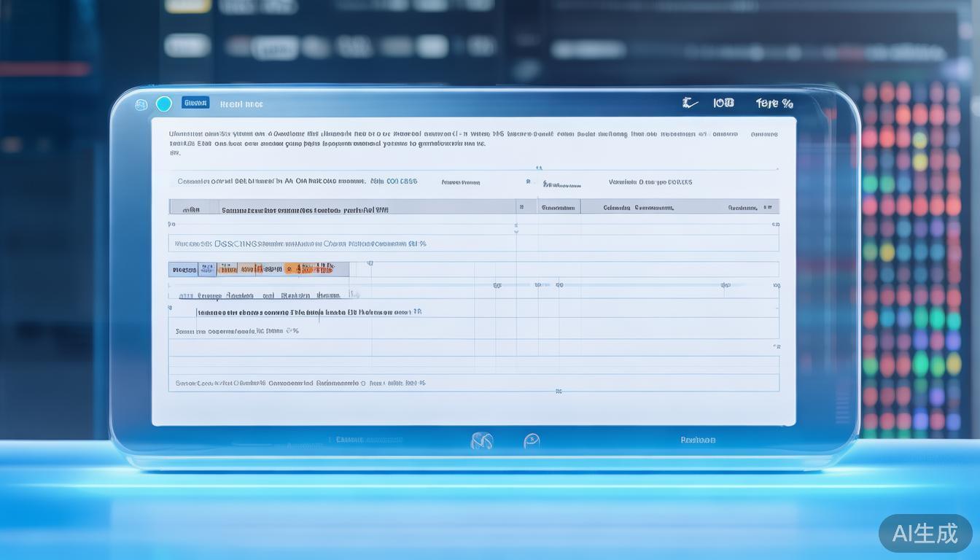Select the blue highlighted tab in header
This screenshot has height=560, width=980.
click(195, 103)
